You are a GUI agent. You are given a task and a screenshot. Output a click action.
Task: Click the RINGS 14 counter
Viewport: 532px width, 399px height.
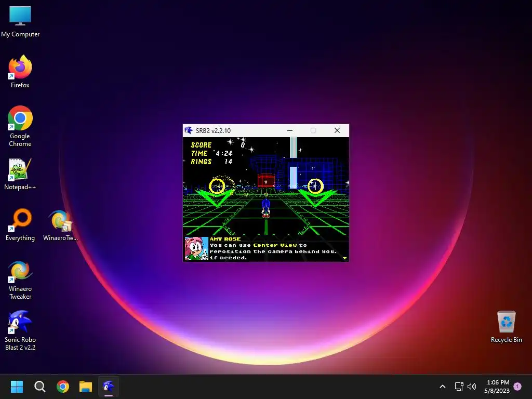point(212,162)
